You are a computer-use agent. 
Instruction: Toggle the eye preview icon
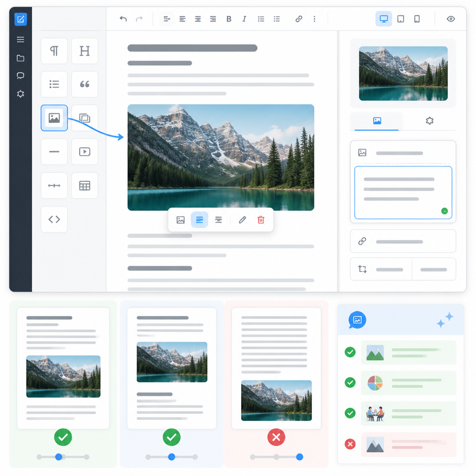451,19
